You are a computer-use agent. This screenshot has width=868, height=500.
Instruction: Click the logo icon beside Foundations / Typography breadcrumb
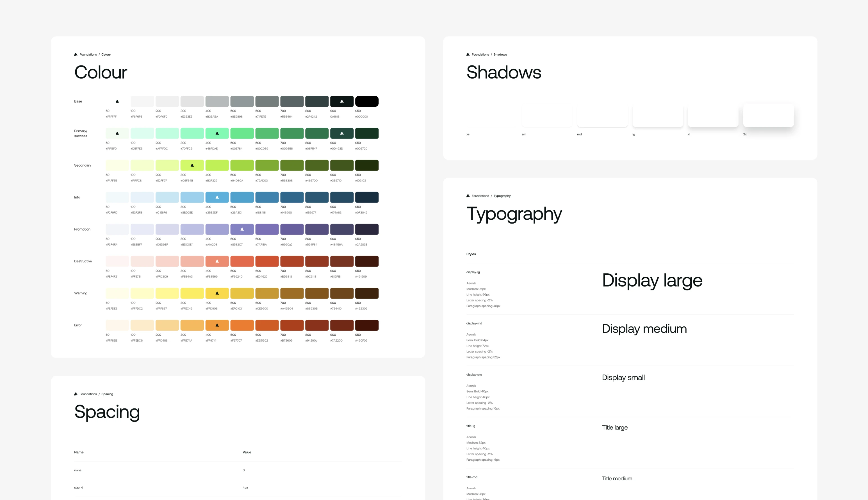tap(468, 196)
